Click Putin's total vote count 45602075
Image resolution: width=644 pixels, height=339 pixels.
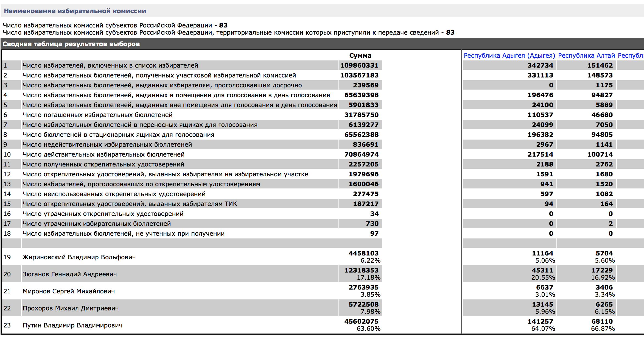361,321
